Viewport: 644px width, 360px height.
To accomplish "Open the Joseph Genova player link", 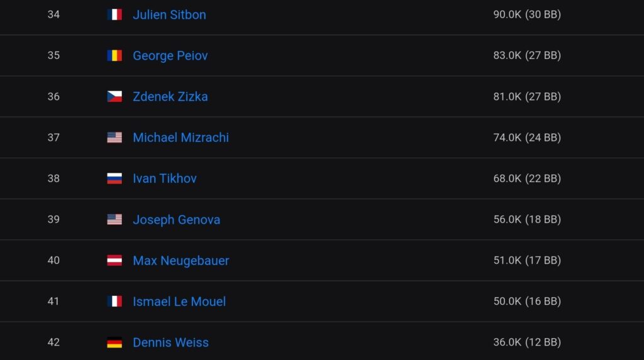I will (x=176, y=219).
